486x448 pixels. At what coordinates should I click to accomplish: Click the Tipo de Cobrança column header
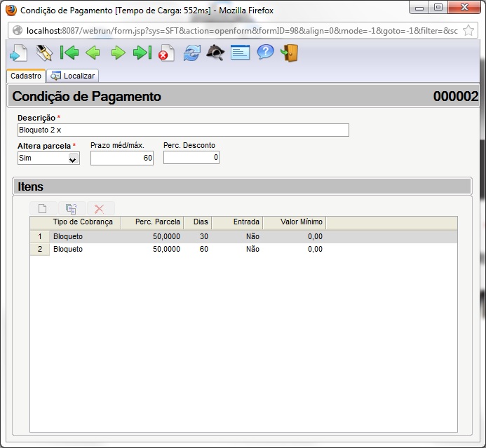(x=83, y=222)
